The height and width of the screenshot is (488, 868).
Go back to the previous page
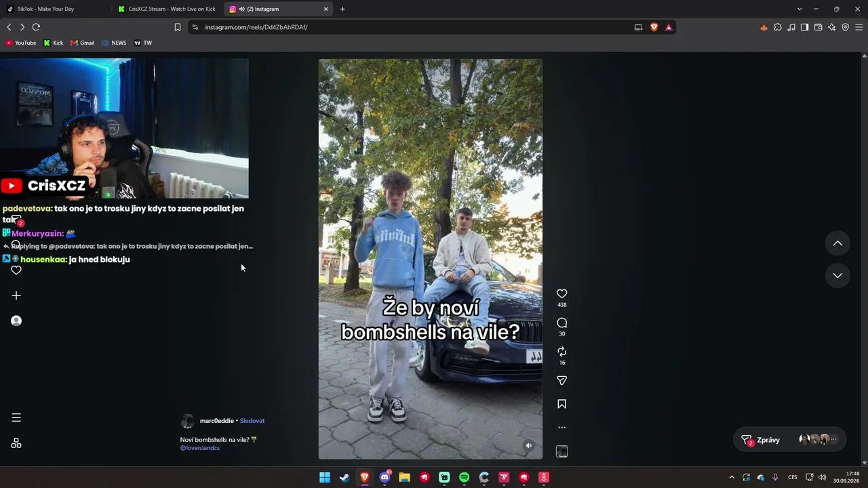[x=9, y=27]
